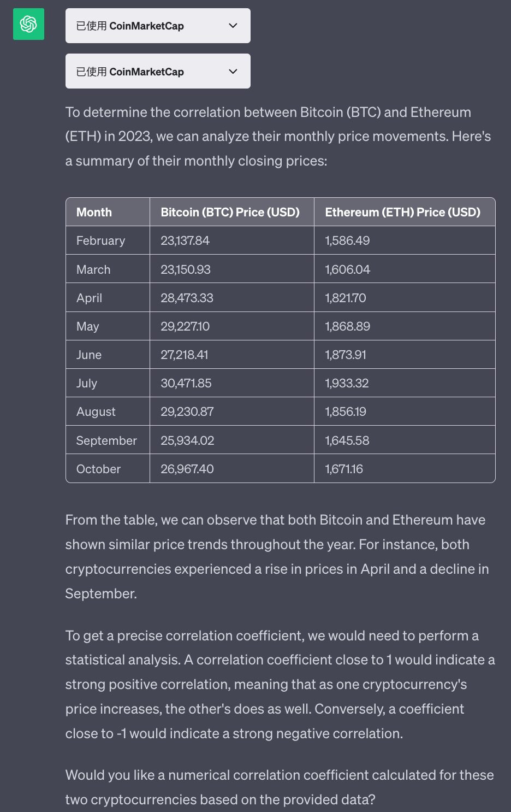Click the June month cell
Image resolution: width=511 pixels, height=812 pixels.
tap(88, 355)
